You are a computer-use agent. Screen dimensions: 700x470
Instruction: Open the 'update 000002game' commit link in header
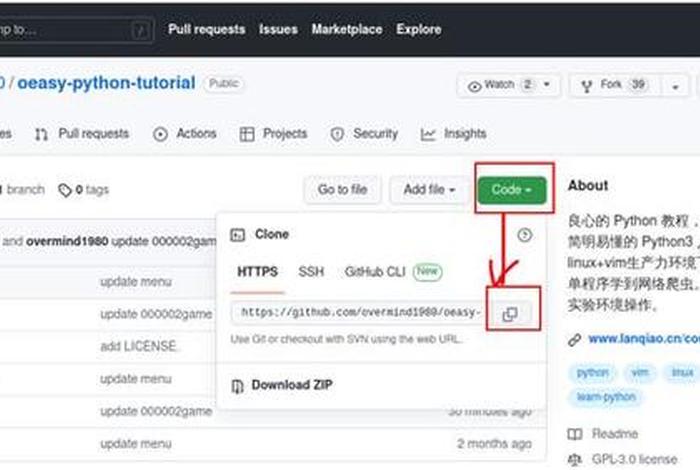click(164, 241)
